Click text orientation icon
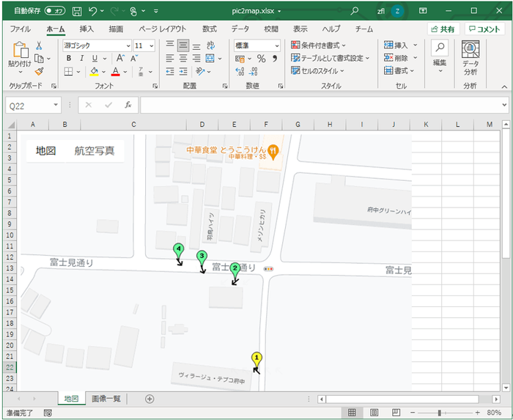The image size is (513, 420). click(x=200, y=71)
